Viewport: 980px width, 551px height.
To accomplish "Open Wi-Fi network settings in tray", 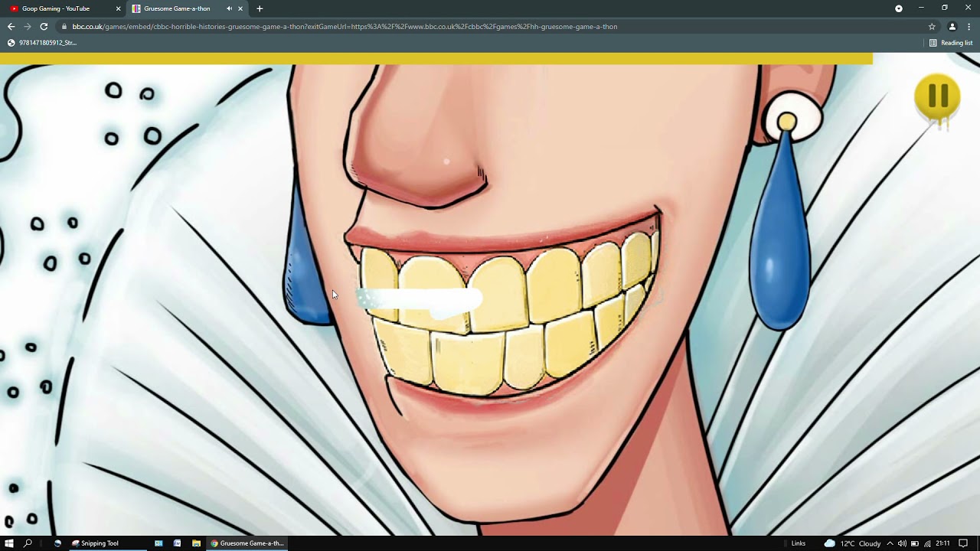I will coord(927,543).
